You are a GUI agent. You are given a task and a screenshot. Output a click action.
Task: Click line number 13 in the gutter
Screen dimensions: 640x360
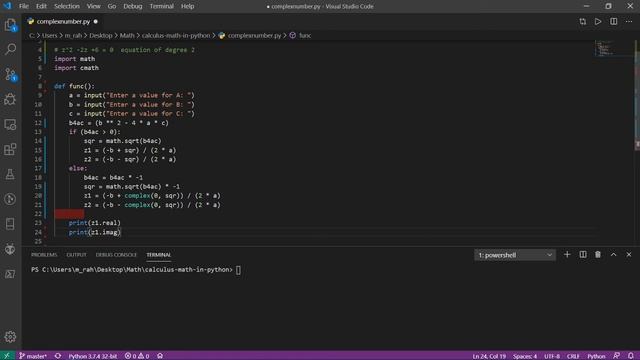pyautogui.click(x=38, y=132)
